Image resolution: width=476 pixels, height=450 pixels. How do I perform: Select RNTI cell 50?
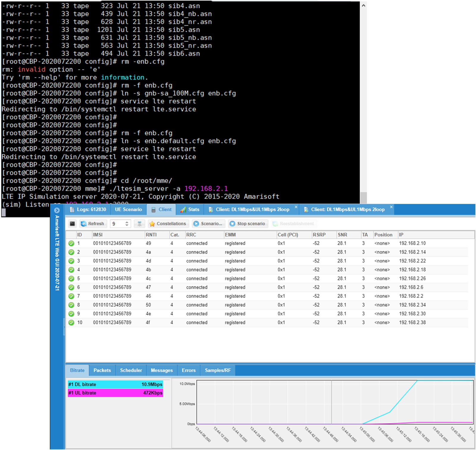(148, 305)
